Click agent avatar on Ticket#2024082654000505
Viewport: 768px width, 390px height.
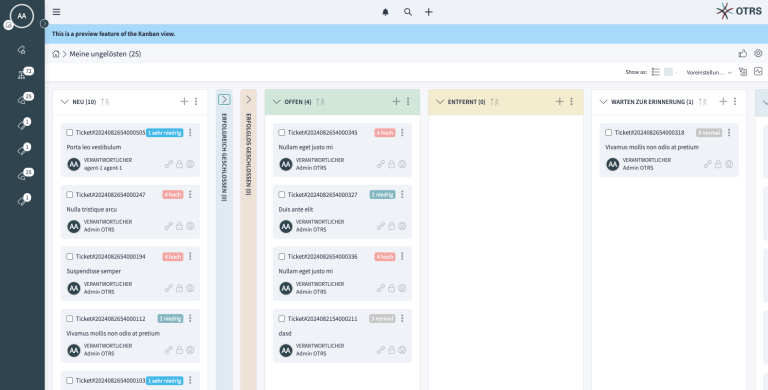(74, 164)
